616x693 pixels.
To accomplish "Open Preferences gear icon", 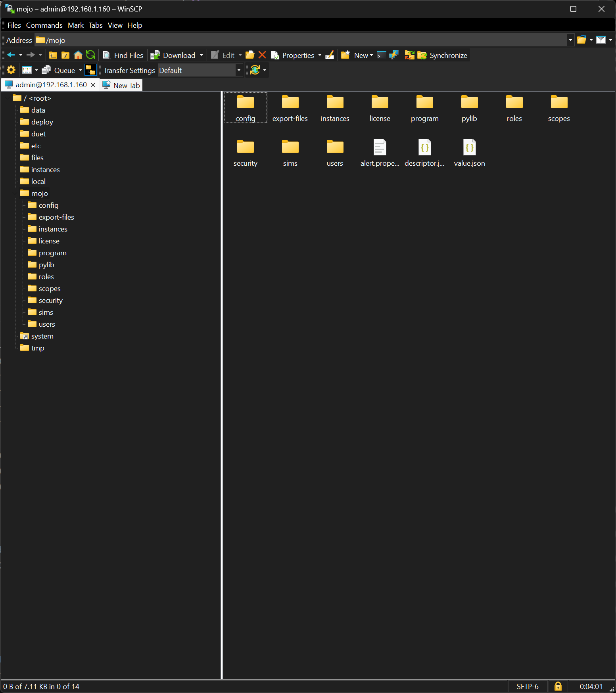I will pyautogui.click(x=11, y=70).
